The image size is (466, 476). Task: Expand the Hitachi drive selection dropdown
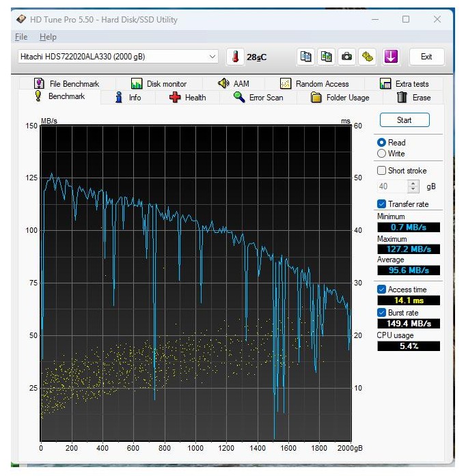click(x=213, y=57)
